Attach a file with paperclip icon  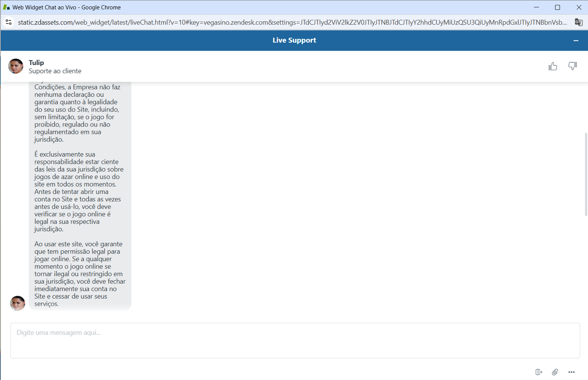[555, 372]
